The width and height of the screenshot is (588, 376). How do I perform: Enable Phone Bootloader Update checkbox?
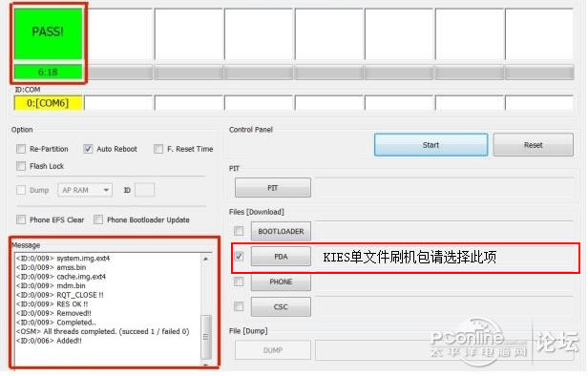98,219
